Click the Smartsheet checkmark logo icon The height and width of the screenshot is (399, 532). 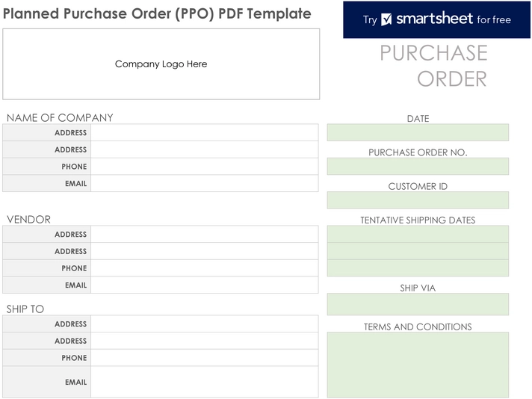[386, 19]
